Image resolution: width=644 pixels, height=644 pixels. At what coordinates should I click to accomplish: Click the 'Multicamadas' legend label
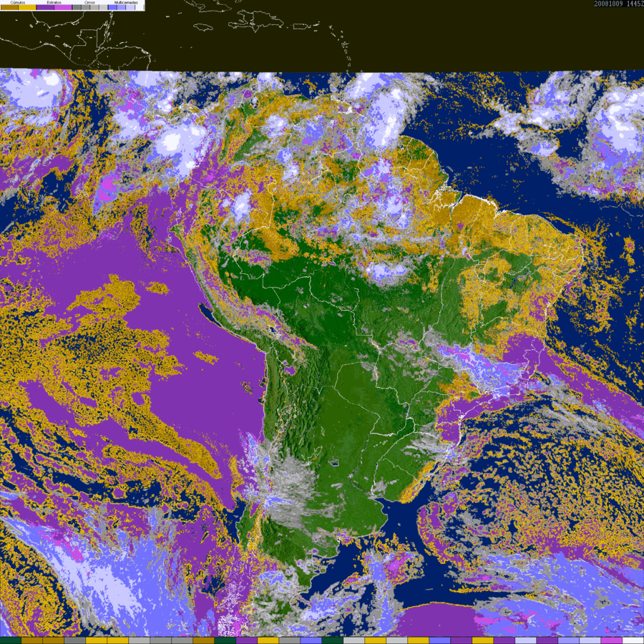[x=126, y=2]
